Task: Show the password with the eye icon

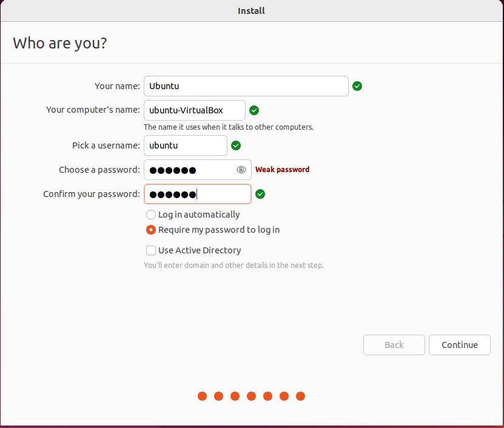Action: (x=241, y=170)
